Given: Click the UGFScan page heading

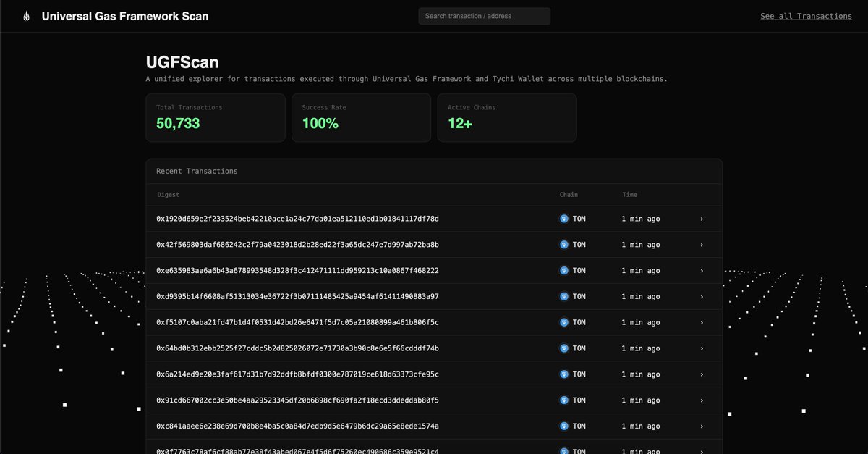Looking at the screenshot, I should 182,62.
